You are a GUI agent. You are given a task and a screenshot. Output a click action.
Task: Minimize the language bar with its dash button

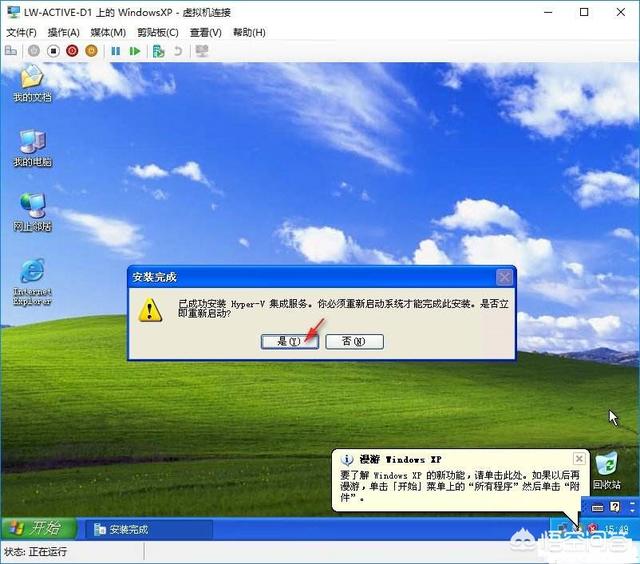pyautogui.click(x=632, y=503)
